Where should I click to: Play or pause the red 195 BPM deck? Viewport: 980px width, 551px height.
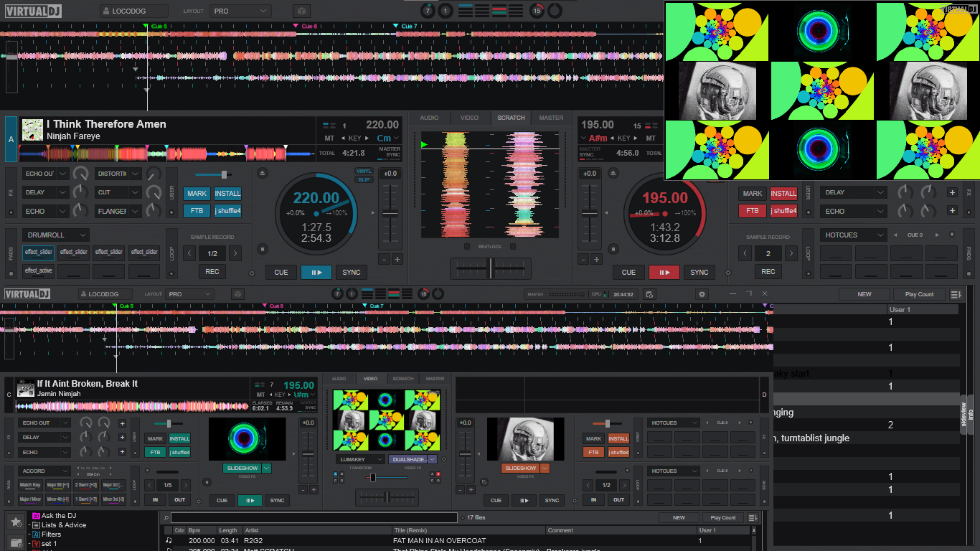click(664, 272)
